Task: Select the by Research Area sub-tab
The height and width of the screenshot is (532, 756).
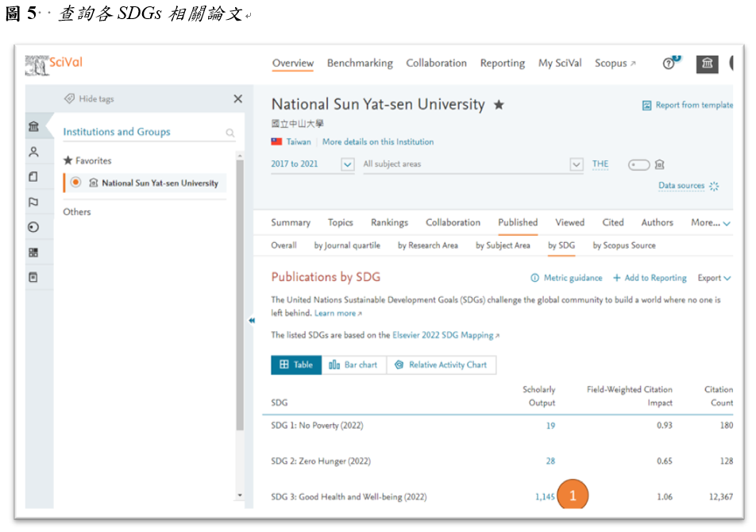Action: tap(428, 245)
